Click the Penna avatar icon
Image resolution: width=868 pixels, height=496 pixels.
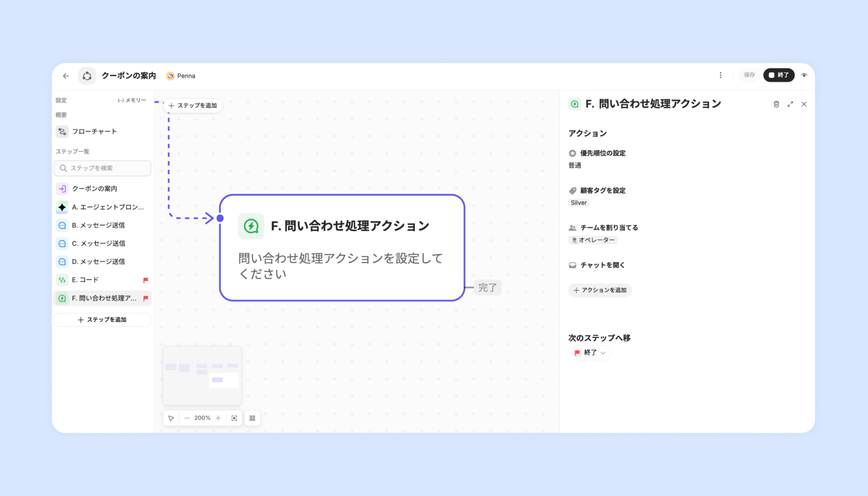click(170, 76)
